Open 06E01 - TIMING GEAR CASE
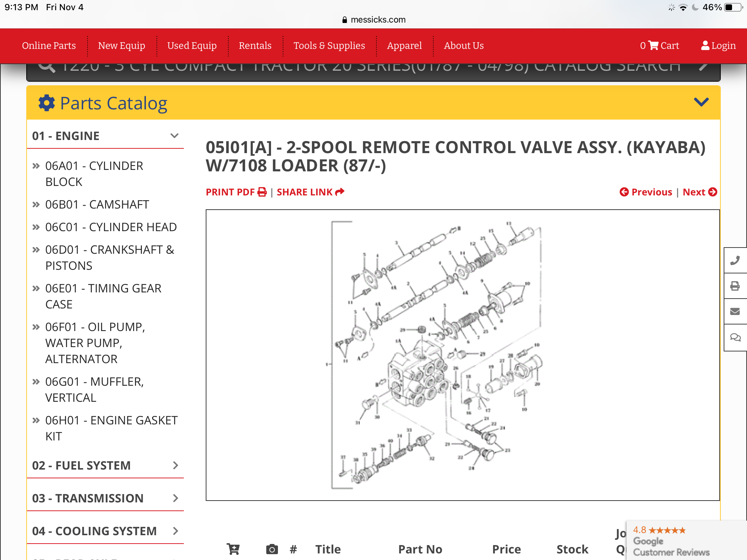The height and width of the screenshot is (560, 747). pos(103,296)
